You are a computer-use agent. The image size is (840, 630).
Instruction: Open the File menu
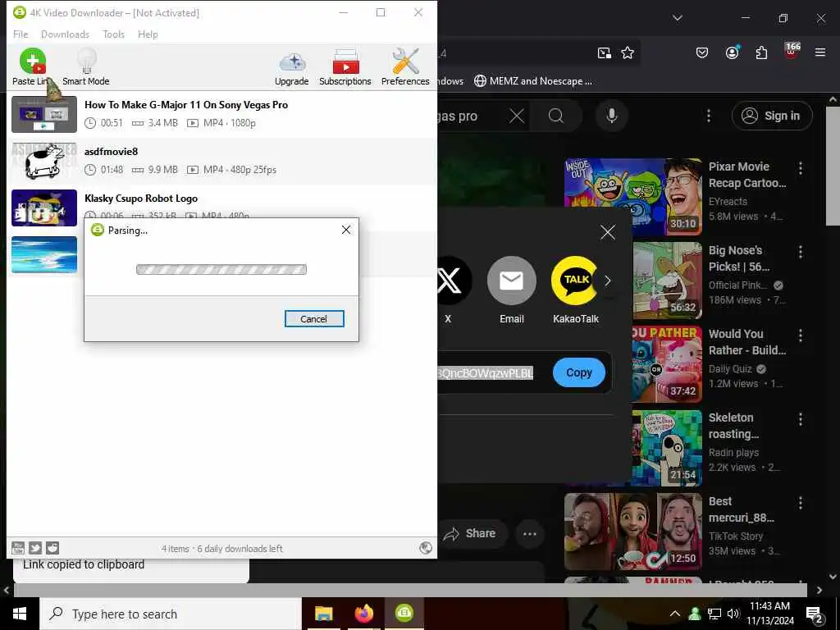pyautogui.click(x=21, y=34)
